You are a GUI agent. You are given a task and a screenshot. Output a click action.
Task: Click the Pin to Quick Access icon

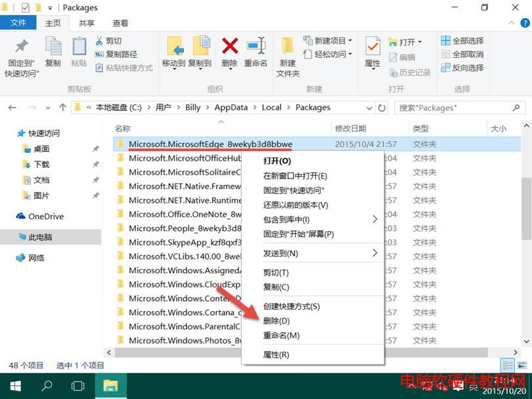click(22, 56)
